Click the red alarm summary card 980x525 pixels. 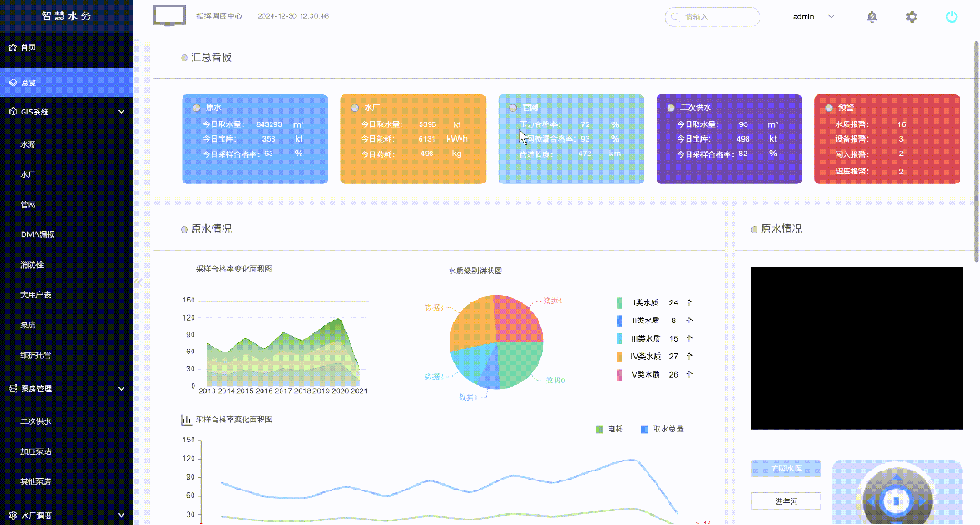click(886, 139)
